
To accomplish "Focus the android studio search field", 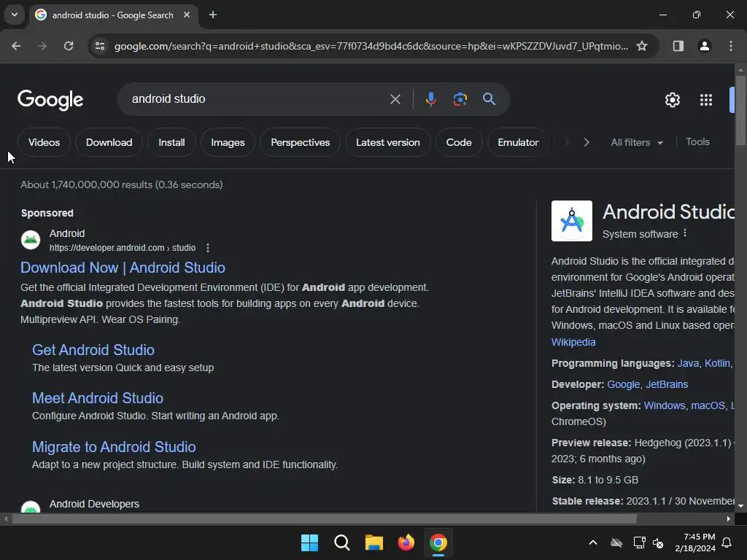I will 258,99.
